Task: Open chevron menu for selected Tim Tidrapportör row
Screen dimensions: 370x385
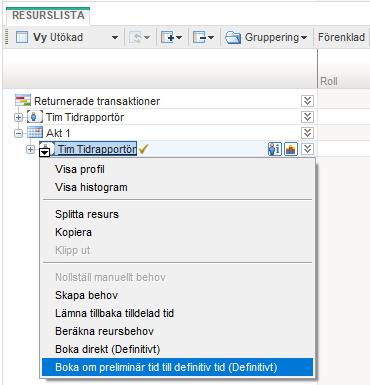Action: 307,149
